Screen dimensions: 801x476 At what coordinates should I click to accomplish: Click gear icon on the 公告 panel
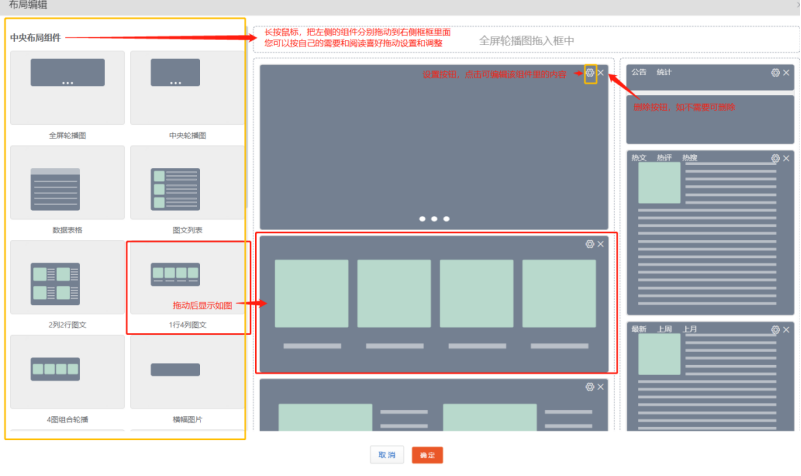(x=775, y=73)
